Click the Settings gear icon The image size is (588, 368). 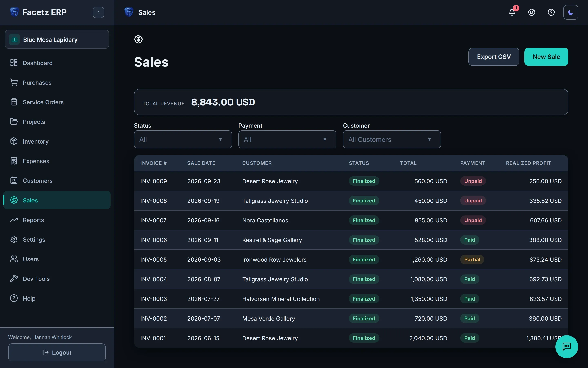14,239
